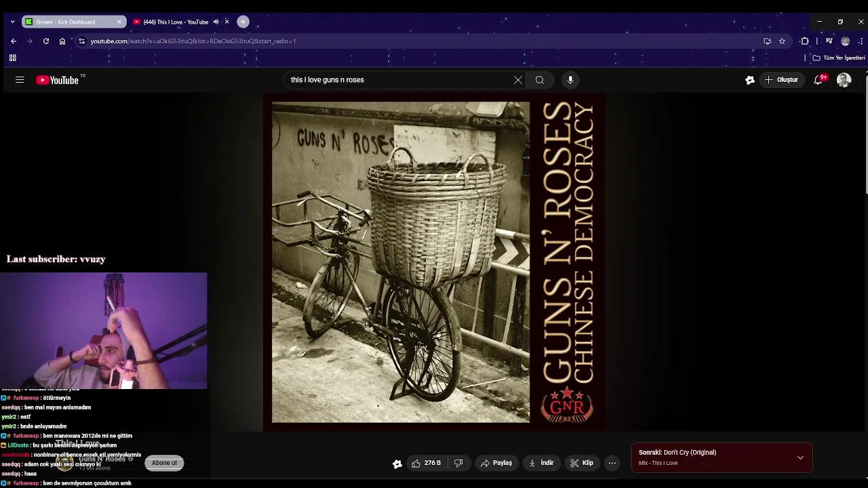
Task: Run search with the magnifier button
Action: (x=540, y=80)
